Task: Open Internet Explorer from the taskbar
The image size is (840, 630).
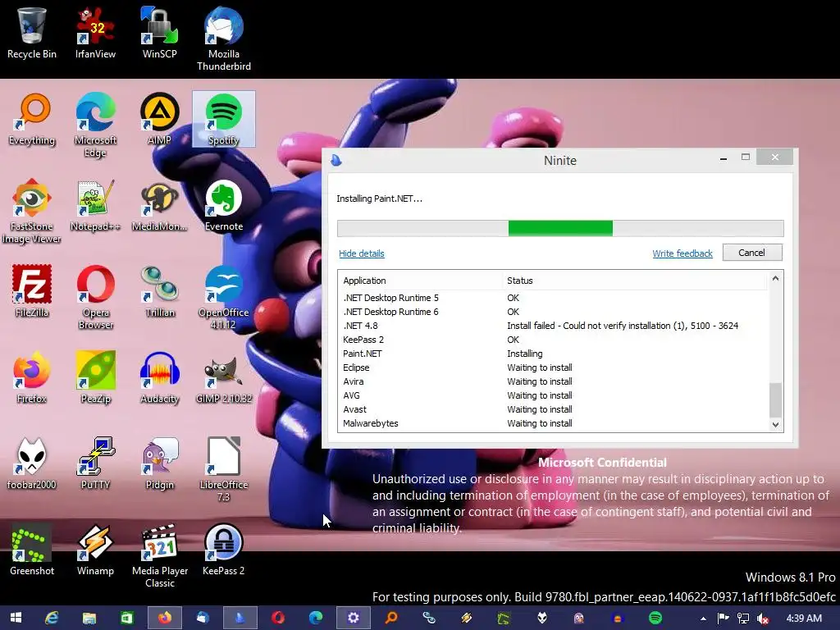Action: tap(52, 618)
